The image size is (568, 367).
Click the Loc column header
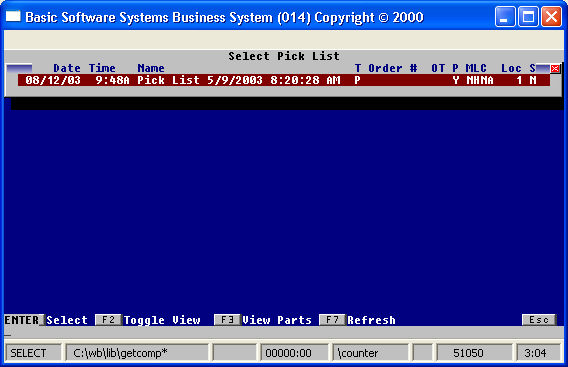[511, 68]
